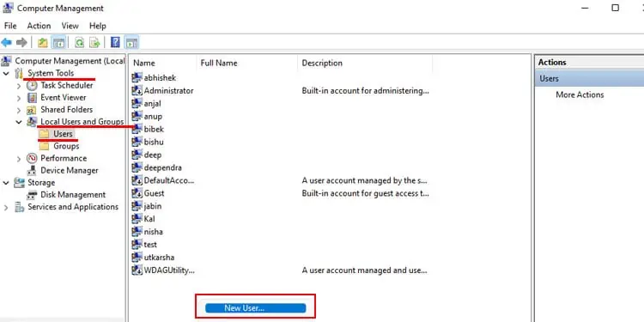Viewport: 644px width, 322px height.
Task: Select the DefaultAcco... account row
Action: [x=169, y=180]
